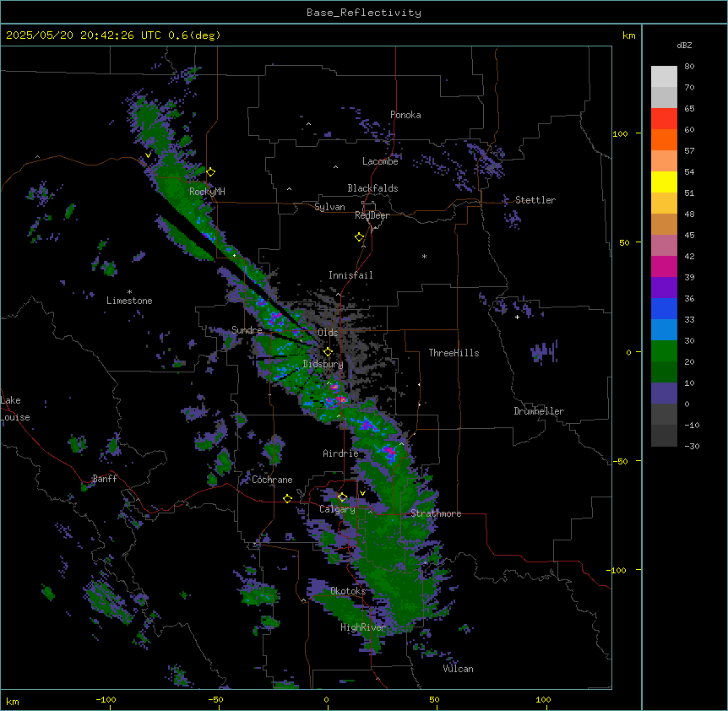Click the RedDeer city label
728x711 pixels.
click(372, 215)
